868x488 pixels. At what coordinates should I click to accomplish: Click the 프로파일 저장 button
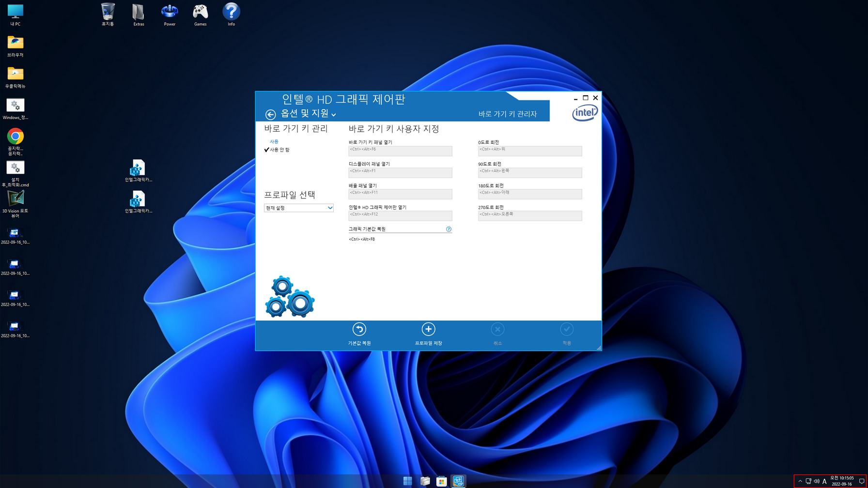point(428,335)
